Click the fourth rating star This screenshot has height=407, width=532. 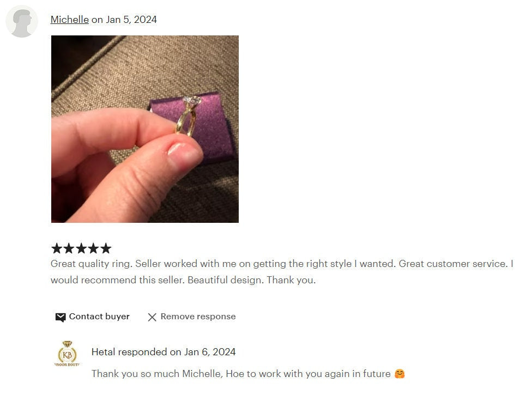tap(93, 248)
